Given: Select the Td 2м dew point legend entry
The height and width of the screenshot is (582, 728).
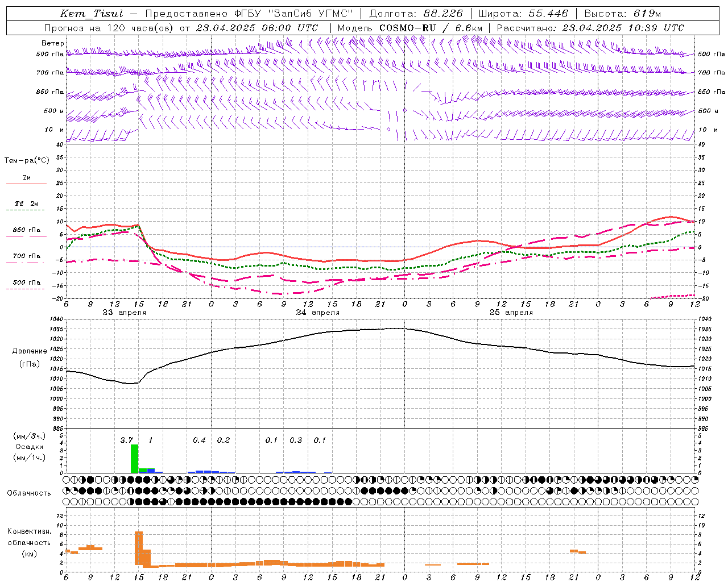Looking at the screenshot, I should [27, 203].
